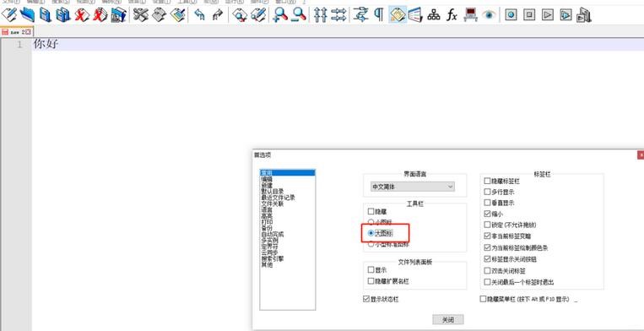Stop macro recording with the stop icon

529,15
